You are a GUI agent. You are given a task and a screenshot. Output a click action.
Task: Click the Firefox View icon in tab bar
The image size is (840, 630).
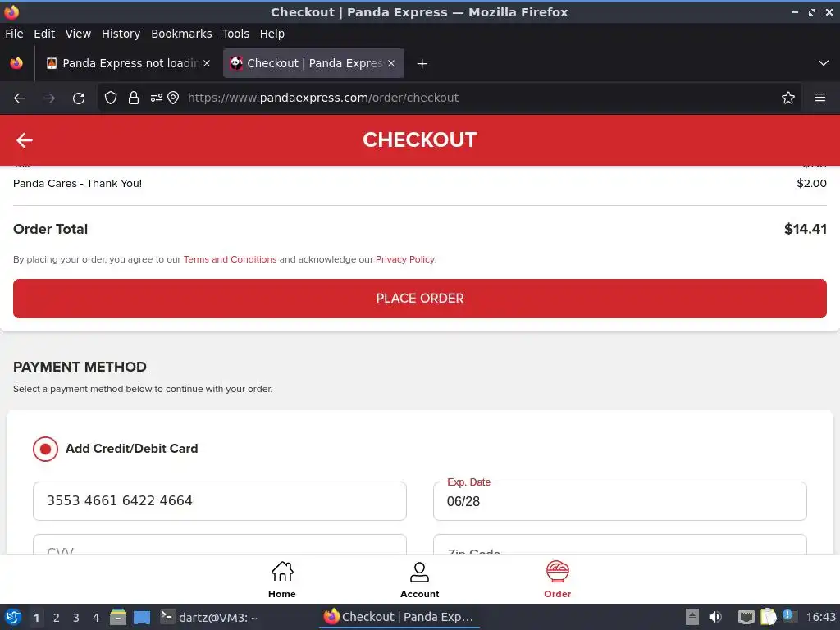[x=16, y=63]
